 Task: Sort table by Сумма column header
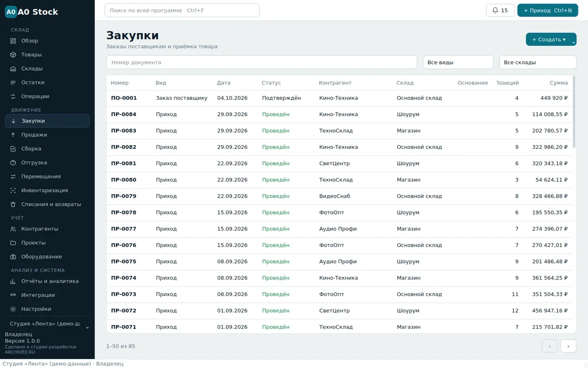coord(559,83)
